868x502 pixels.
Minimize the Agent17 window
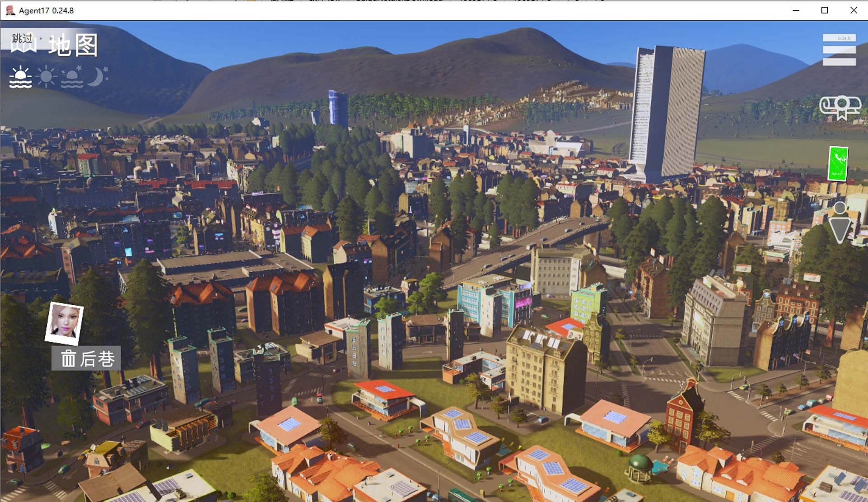pos(796,10)
